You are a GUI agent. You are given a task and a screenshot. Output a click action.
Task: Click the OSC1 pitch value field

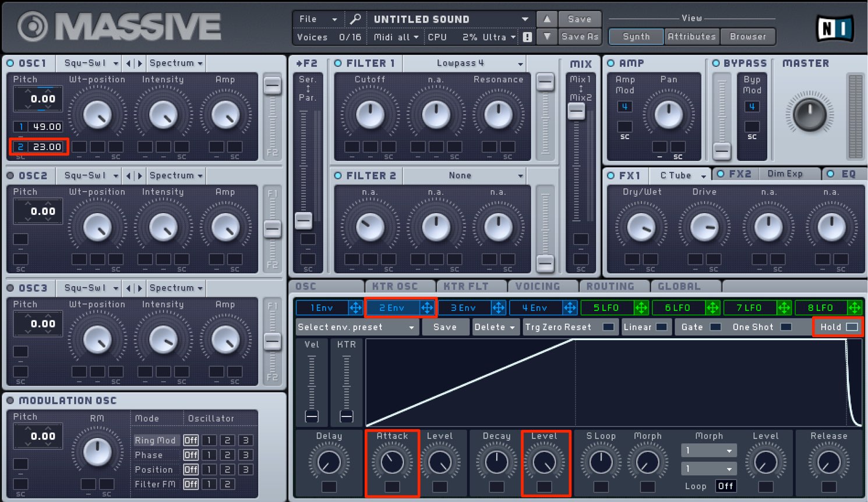[x=38, y=98]
